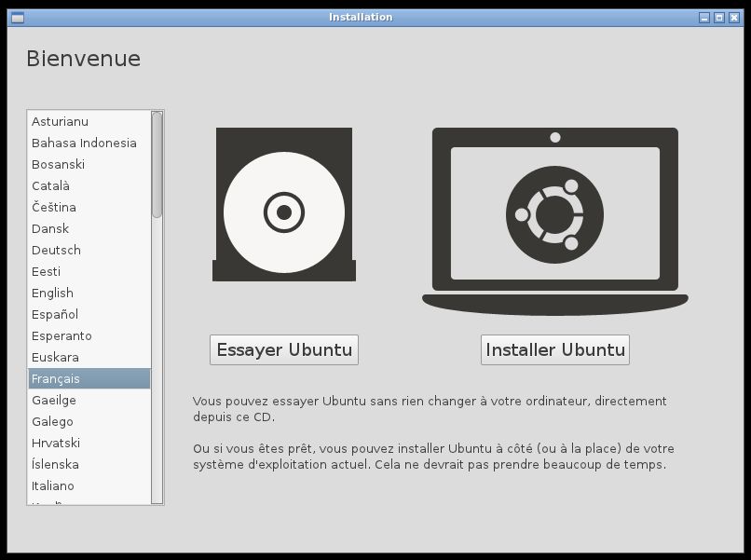Choose Italiano as the language
Viewport: 751px width, 560px height.
89,485
